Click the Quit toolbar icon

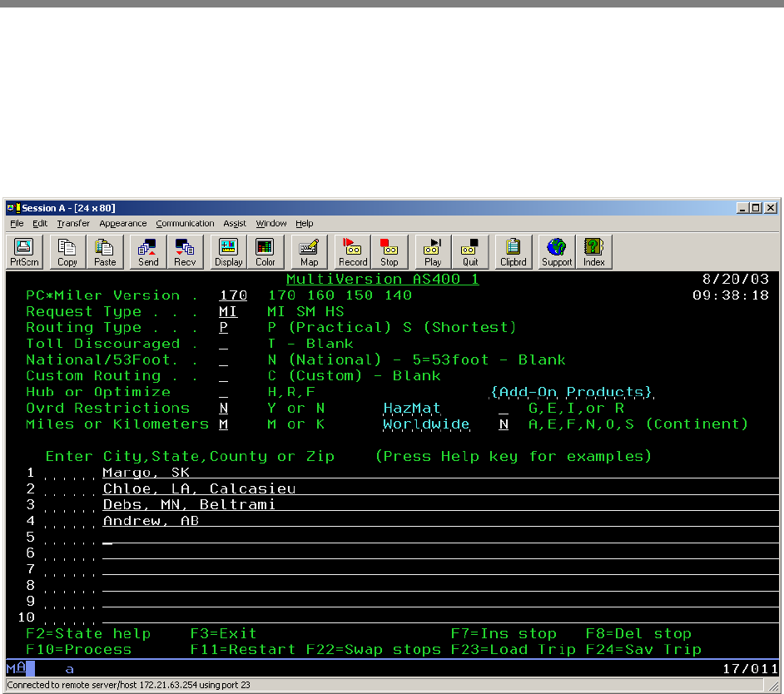[470, 252]
